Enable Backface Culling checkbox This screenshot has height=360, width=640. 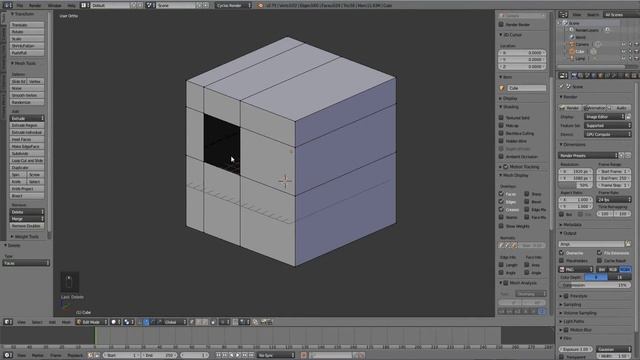pyautogui.click(x=501, y=133)
